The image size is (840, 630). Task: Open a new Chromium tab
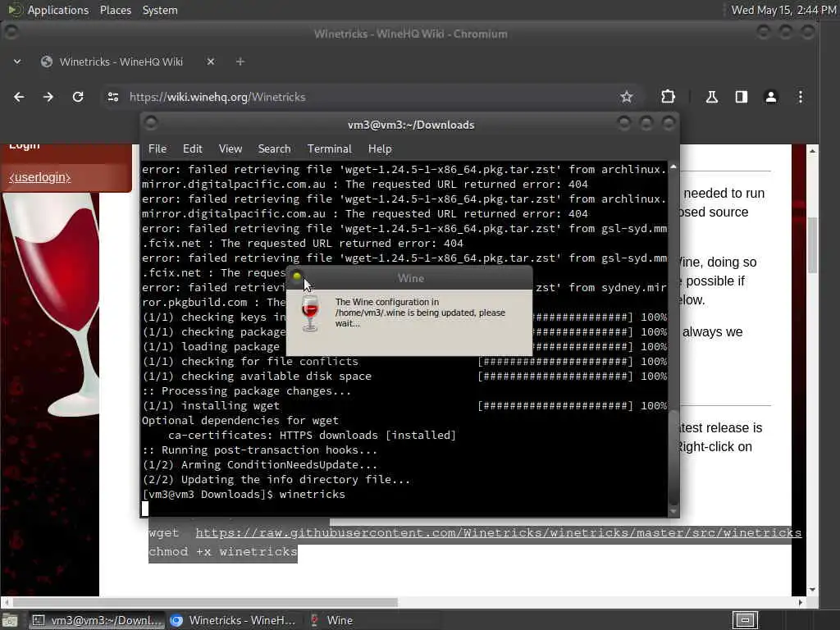240,62
